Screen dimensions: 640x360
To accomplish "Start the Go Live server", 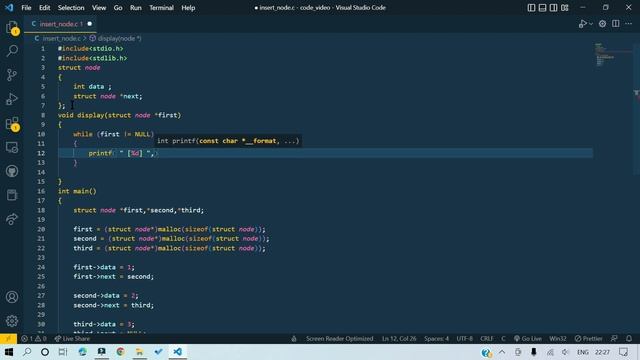I will click(528, 339).
